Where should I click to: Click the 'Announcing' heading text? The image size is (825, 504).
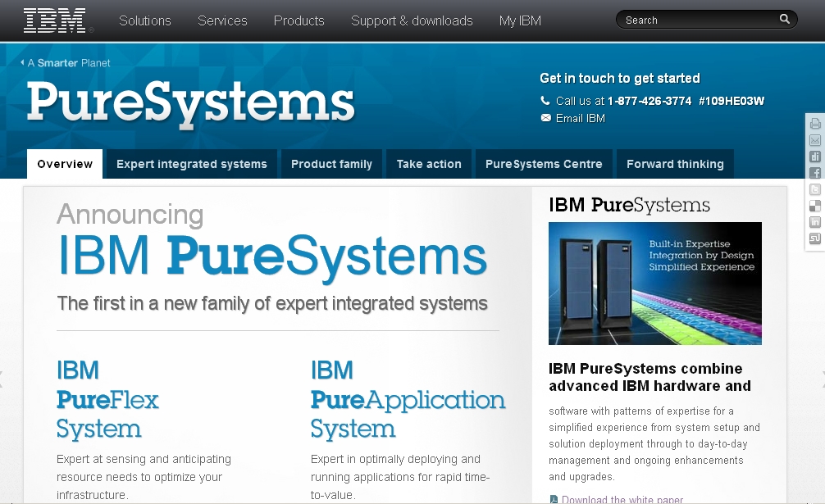(x=130, y=215)
